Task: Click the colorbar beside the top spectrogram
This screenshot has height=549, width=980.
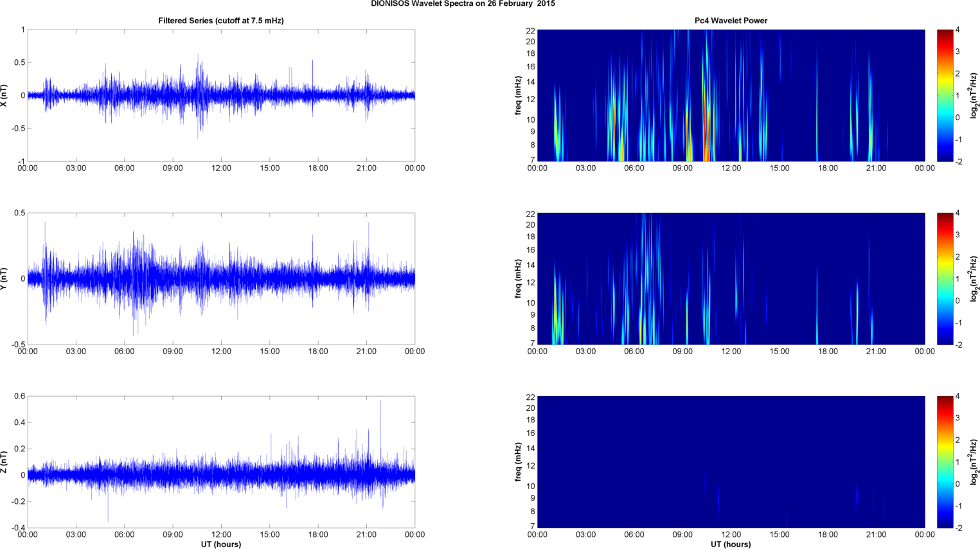Action: pos(945,95)
